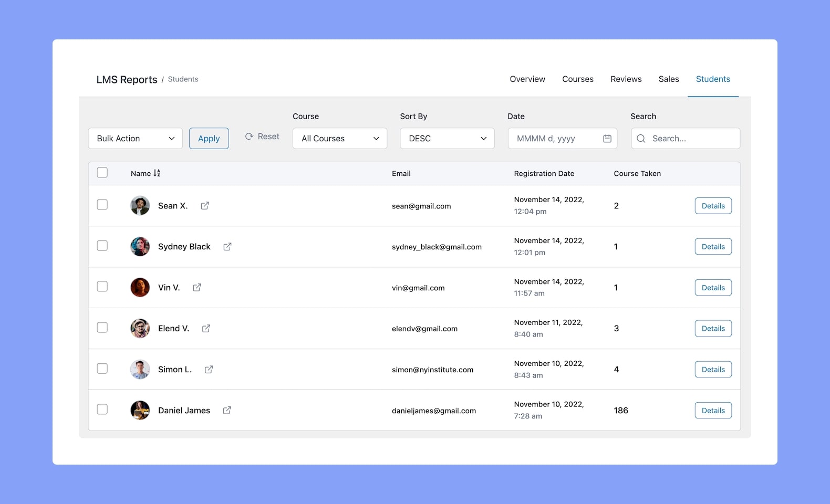Click Sean X.'s avatar photo
The height and width of the screenshot is (504, 830).
coord(140,206)
